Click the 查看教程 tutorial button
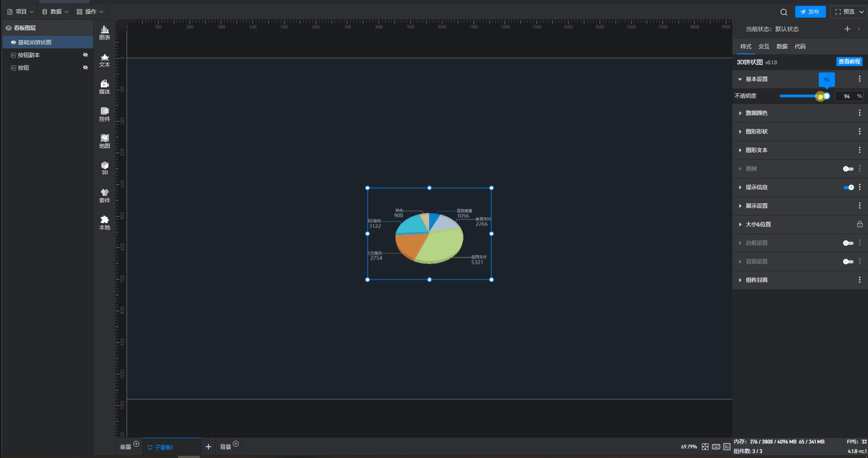The image size is (868, 458). pos(849,62)
